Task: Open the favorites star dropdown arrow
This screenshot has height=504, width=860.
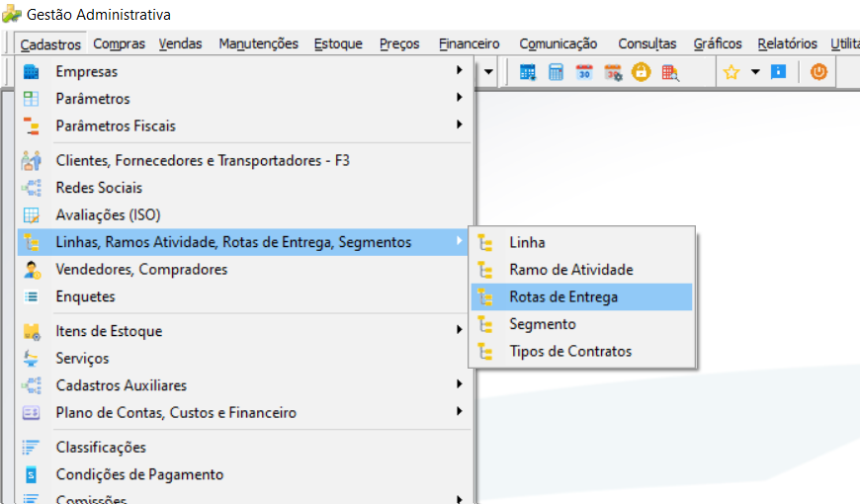Action: (755, 72)
